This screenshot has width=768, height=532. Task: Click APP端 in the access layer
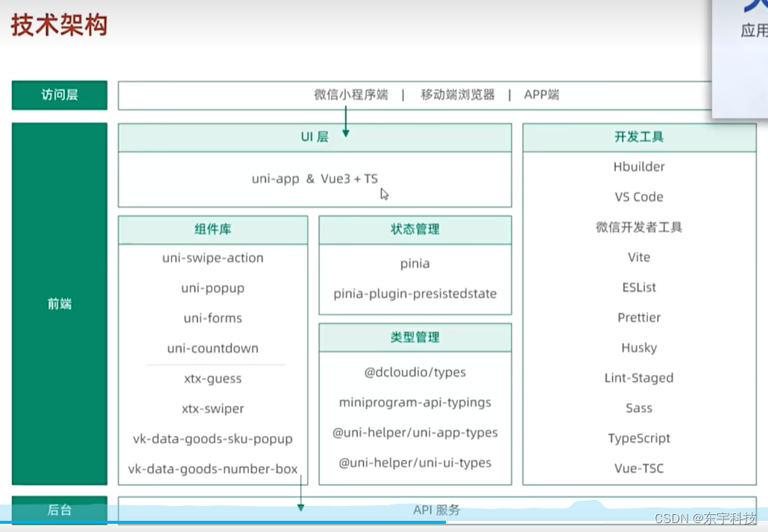pyautogui.click(x=541, y=95)
